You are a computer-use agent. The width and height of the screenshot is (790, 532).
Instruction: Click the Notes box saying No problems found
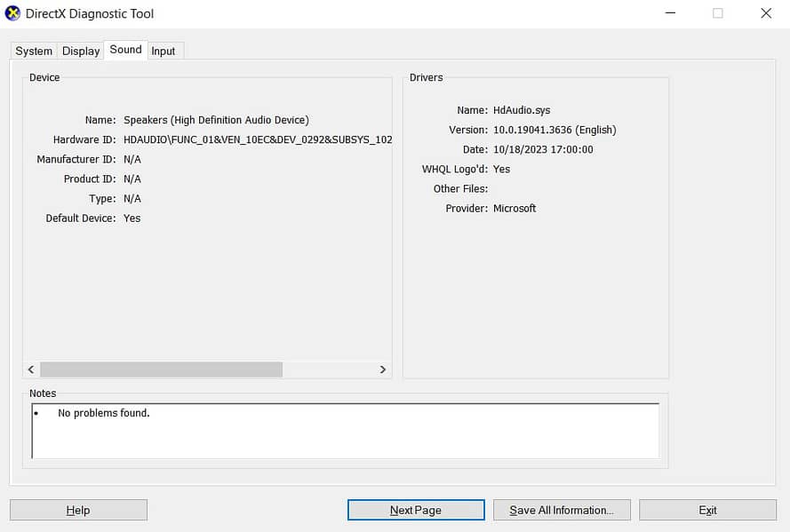pos(345,430)
